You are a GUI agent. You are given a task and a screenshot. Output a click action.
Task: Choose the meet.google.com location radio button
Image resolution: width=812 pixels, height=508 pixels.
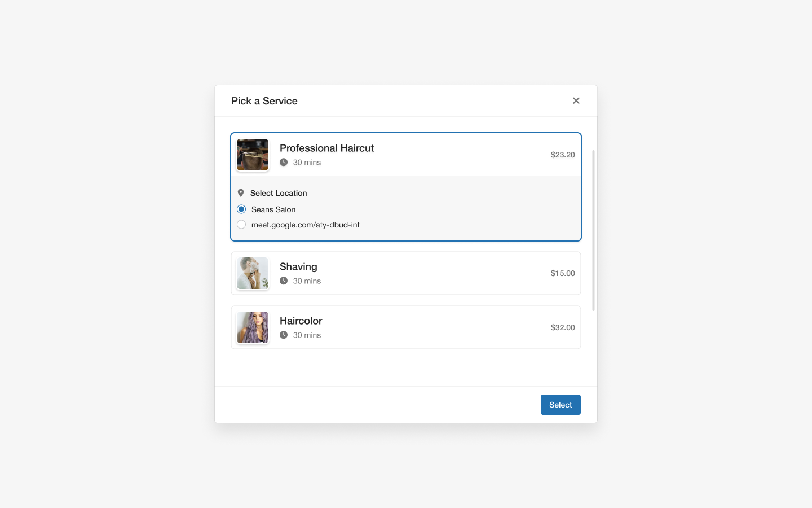[241, 225]
